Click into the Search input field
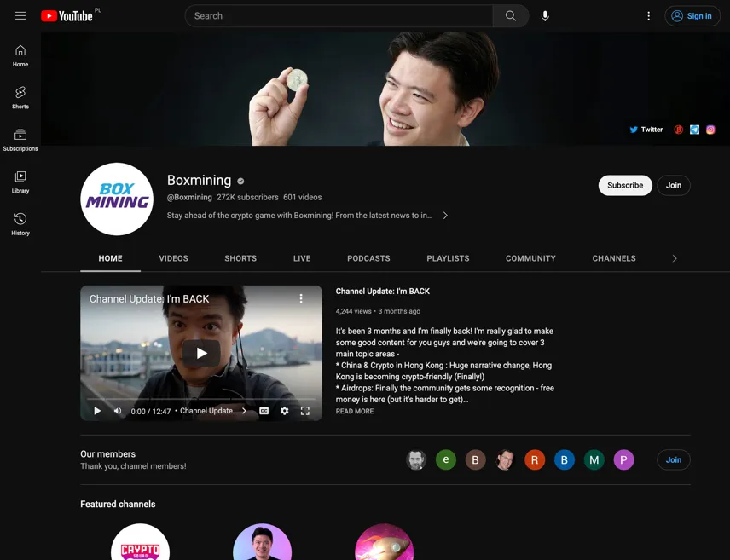 tap(339, 16)
